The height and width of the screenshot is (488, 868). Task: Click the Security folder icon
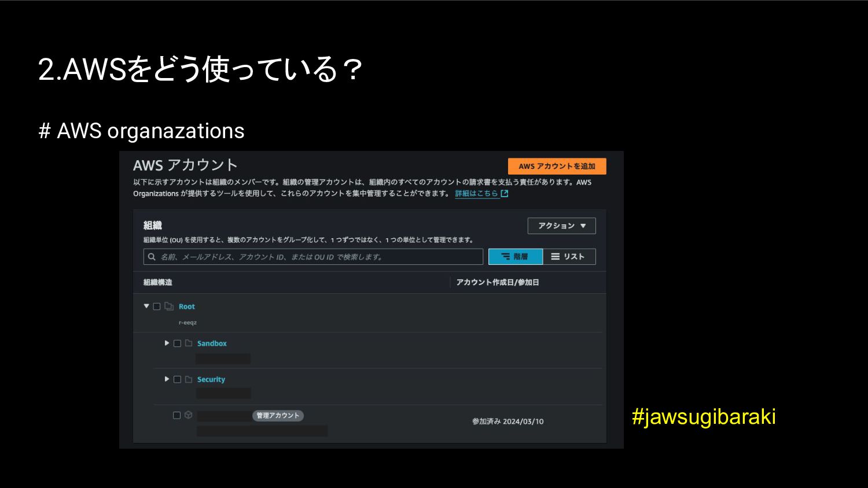189,379
